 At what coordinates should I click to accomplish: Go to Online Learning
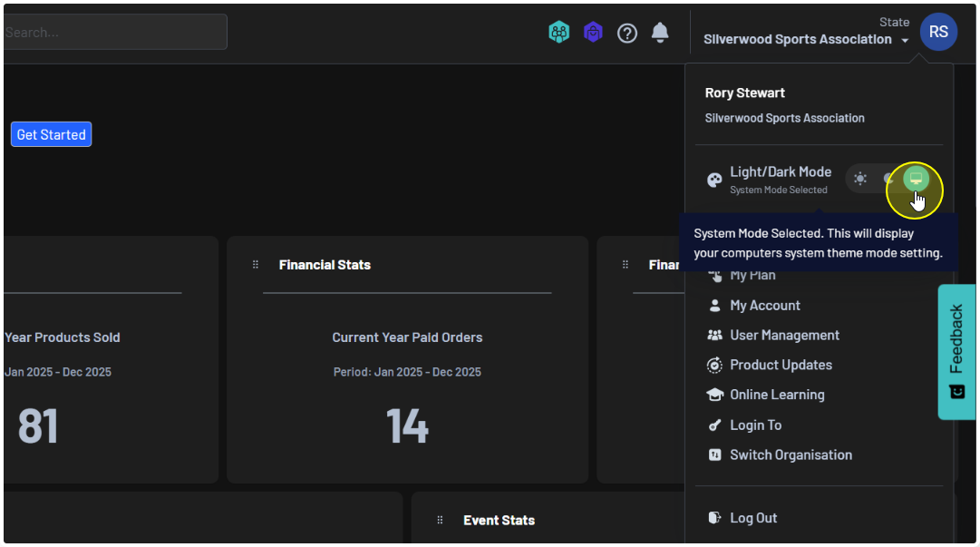click(x=777, y=395)
